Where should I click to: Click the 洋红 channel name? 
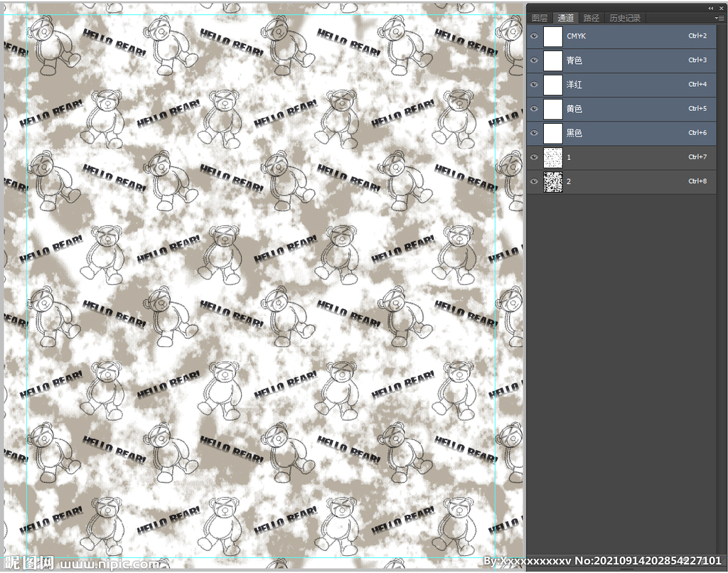tap(574, 85)
